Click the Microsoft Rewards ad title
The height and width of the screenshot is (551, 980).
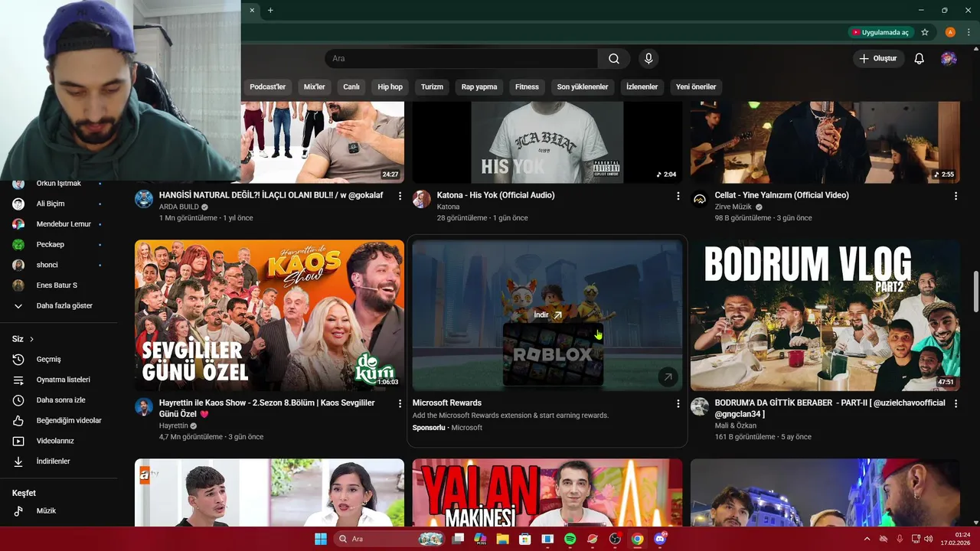(x=447, y=403)
